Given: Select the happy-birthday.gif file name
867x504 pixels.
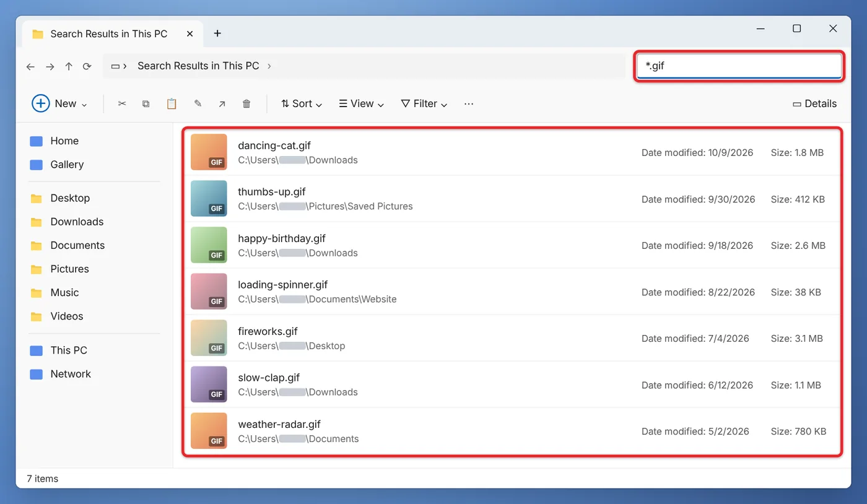Looking at the screenshot, I should pyautogui.click(x=282, y=238).
